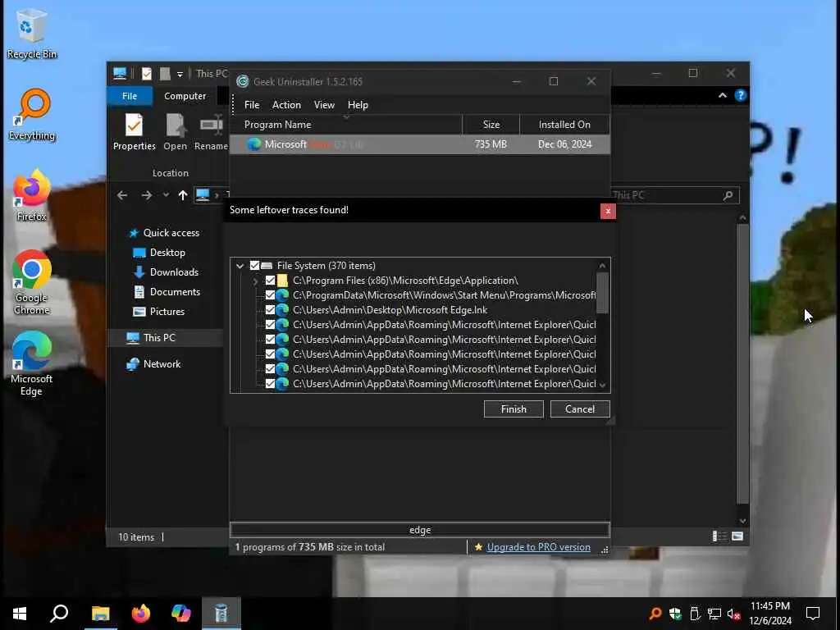Click the Search This PC box
The width and height of the screenshot is (840, 630).
(675, 195)
